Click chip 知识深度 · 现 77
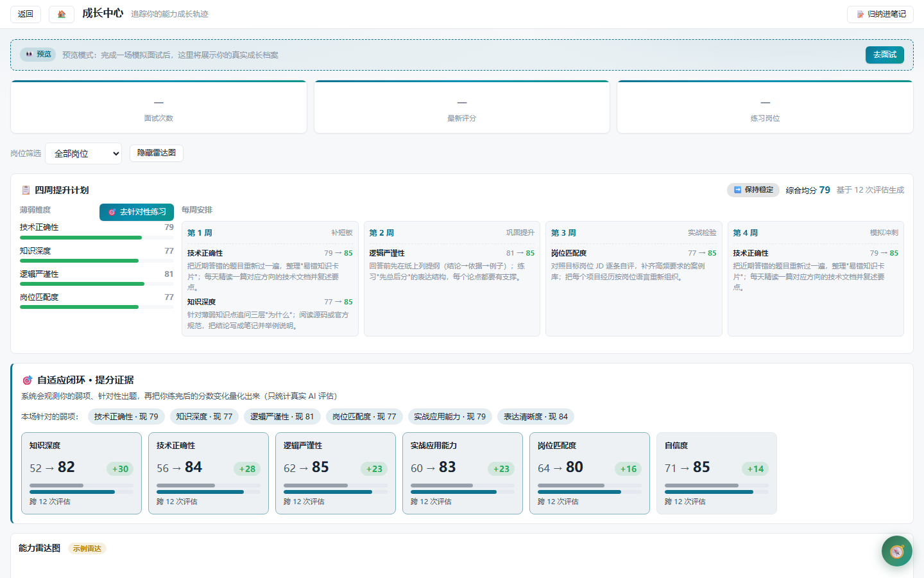 point(205,417)
